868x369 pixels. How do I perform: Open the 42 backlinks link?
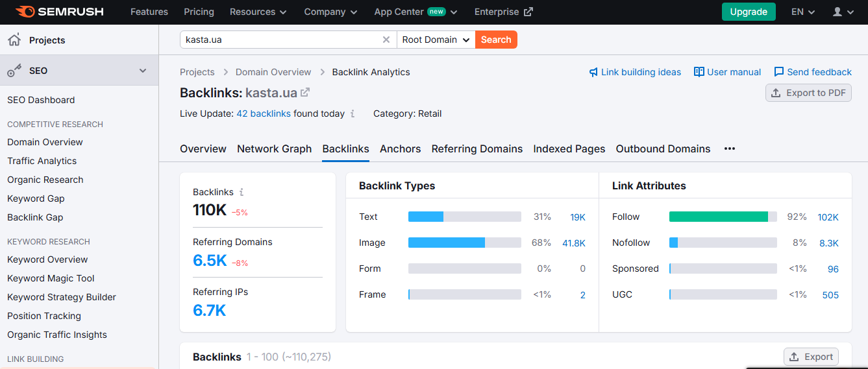click(264, 113)
